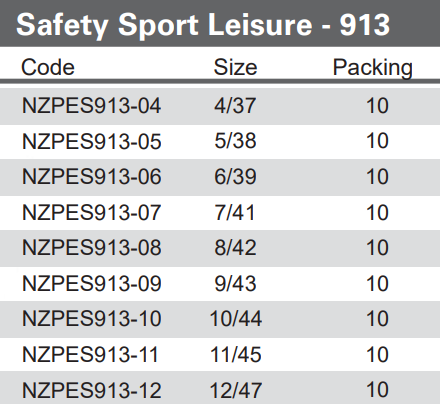The height and width of the screenshot is (404, 440).
Task: Select the Packing column header
Action: pyautogui.click(x=373, y=68)
